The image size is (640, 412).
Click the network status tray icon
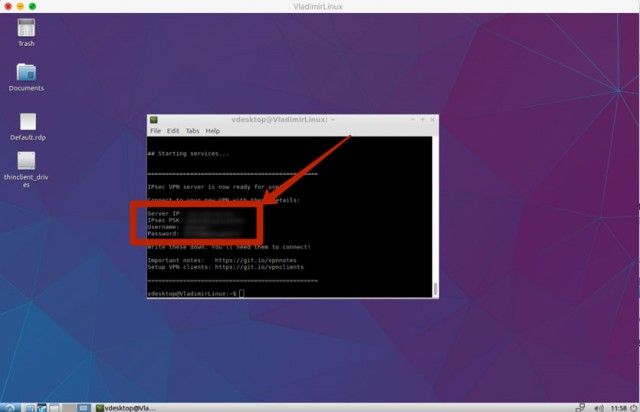(581, 407)
